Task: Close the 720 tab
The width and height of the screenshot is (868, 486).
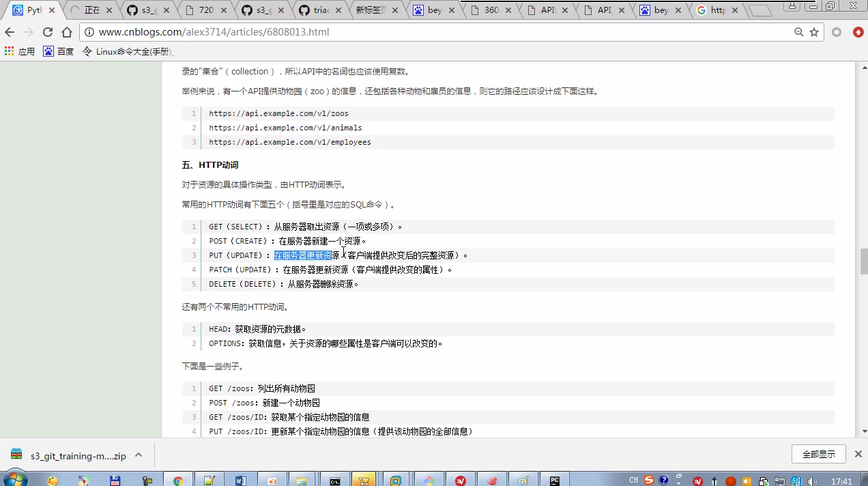Action: pos(224,11)
